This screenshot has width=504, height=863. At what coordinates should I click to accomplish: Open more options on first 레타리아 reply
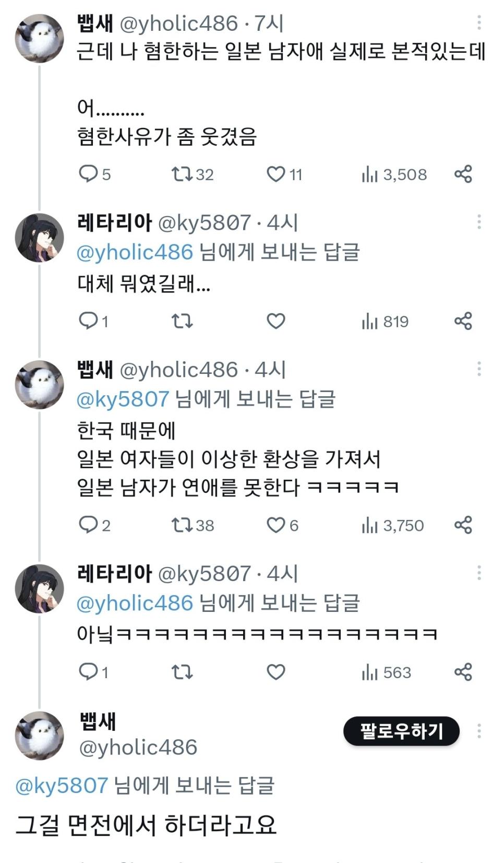[479, 222]
